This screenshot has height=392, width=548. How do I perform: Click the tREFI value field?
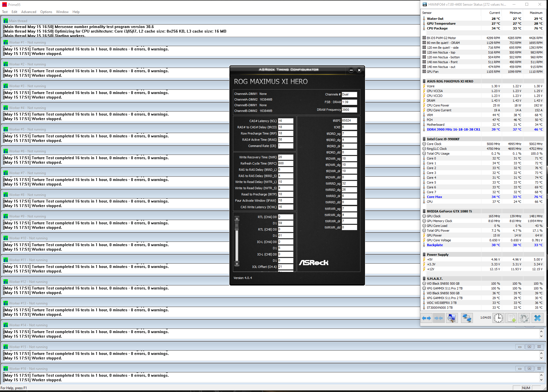click(349, 121)
